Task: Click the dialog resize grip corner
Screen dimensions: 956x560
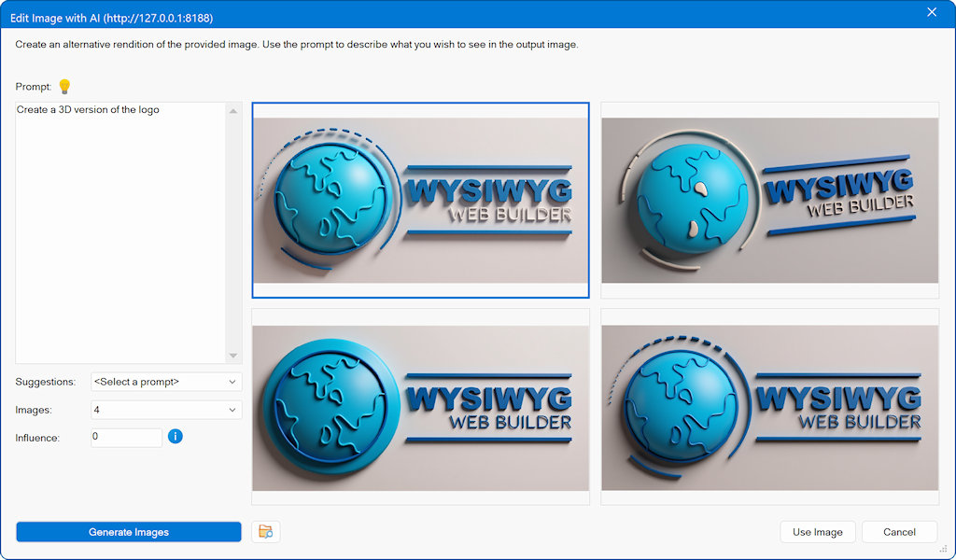Action: pos(943,549)
